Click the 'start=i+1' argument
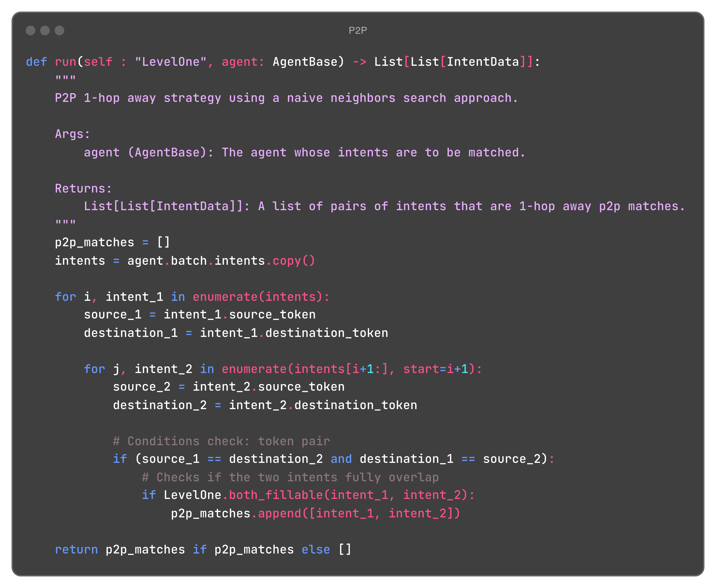The image size is (716, 588). point(435,369)
